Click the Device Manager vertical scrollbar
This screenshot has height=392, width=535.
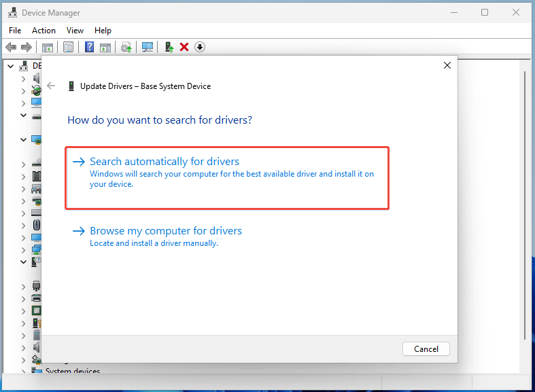(x=524, y=204)
